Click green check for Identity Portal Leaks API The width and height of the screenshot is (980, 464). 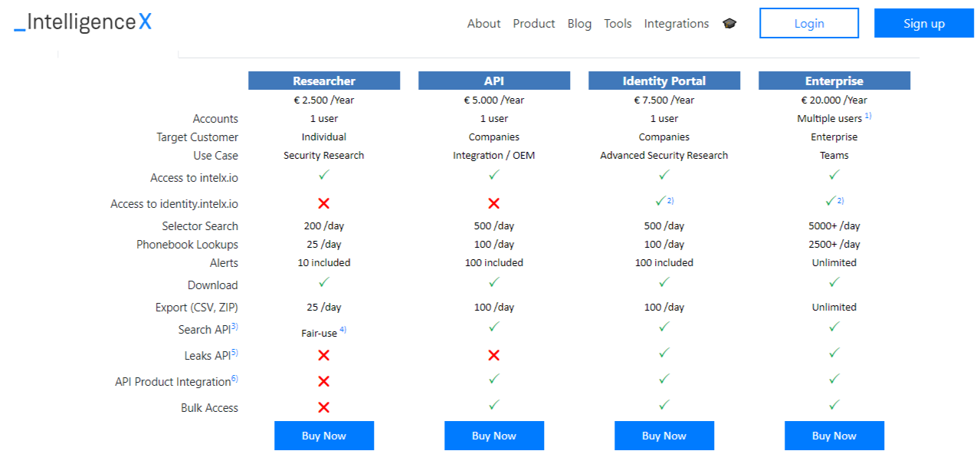664,353
